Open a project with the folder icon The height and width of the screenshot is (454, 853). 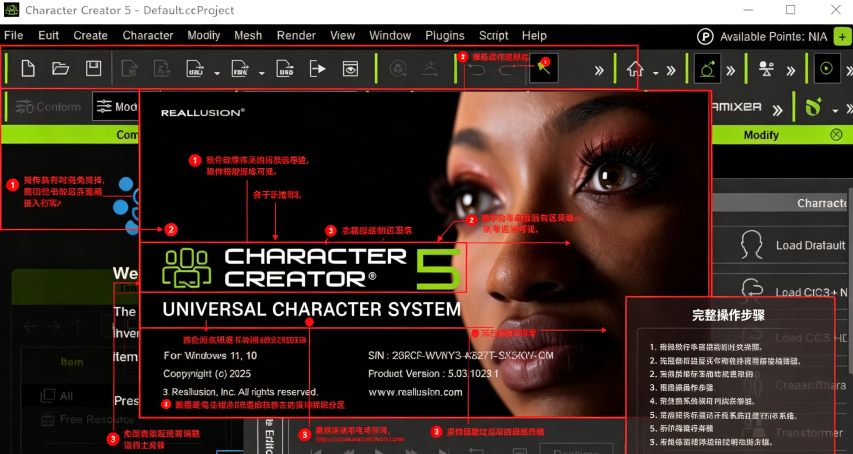(x=60, y=69)
